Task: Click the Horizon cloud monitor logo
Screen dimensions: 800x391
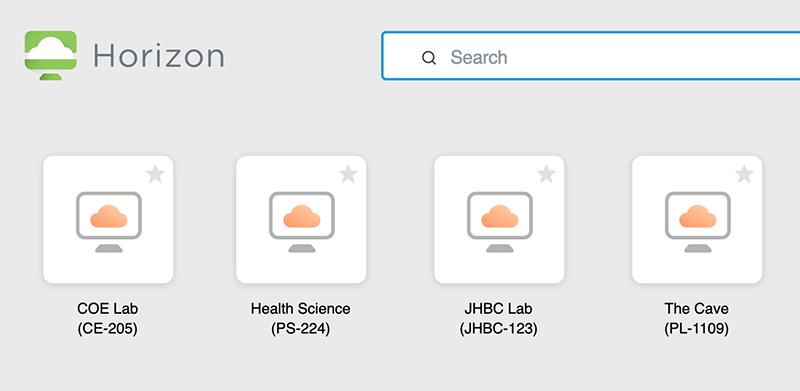Action: coord(51,55)
